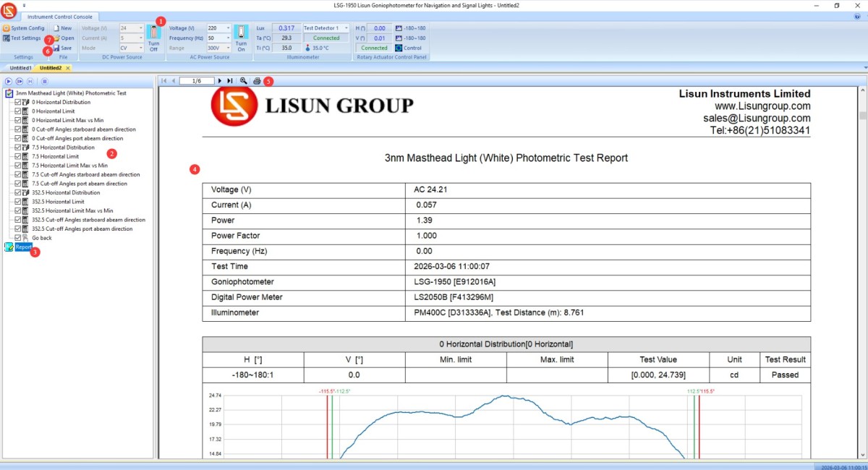Select 352.5 Horizontal Limit Max vs Min
The image size is (868, 470).
(72, 210)
